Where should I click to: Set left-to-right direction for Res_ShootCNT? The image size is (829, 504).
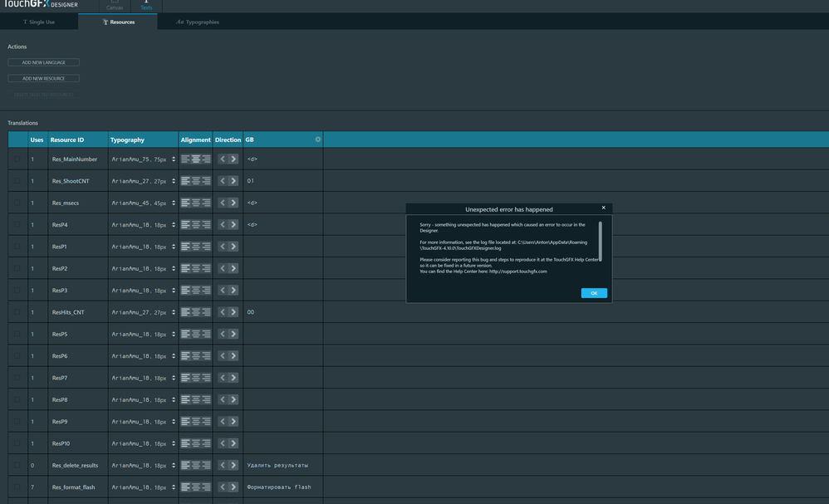coord(233,181)
